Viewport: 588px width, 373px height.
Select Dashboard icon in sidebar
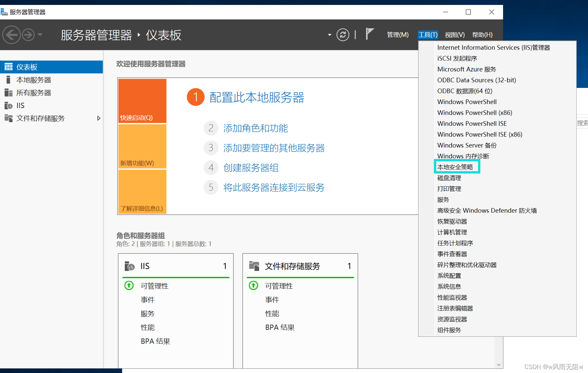(9, 67)
